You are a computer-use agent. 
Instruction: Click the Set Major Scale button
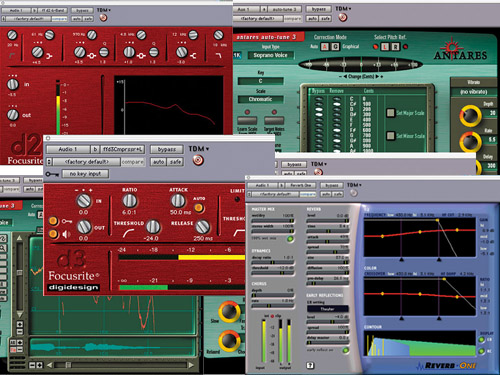coord(390,113)
